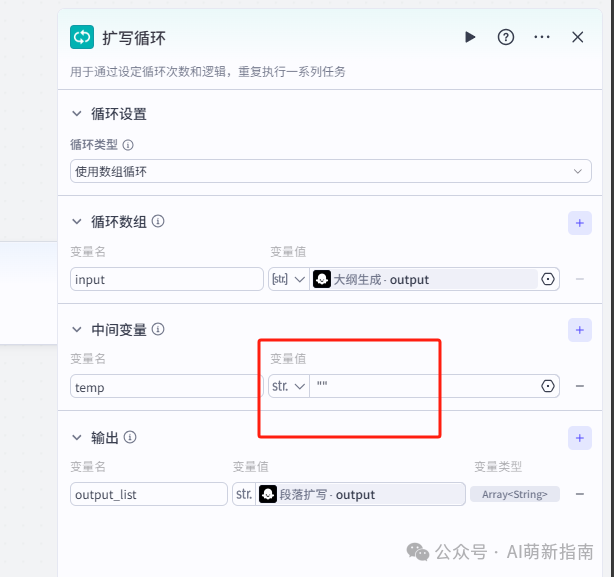614x577 pixels.
Task: Run the 扩写循环 node with play icon
Action: 470,37
